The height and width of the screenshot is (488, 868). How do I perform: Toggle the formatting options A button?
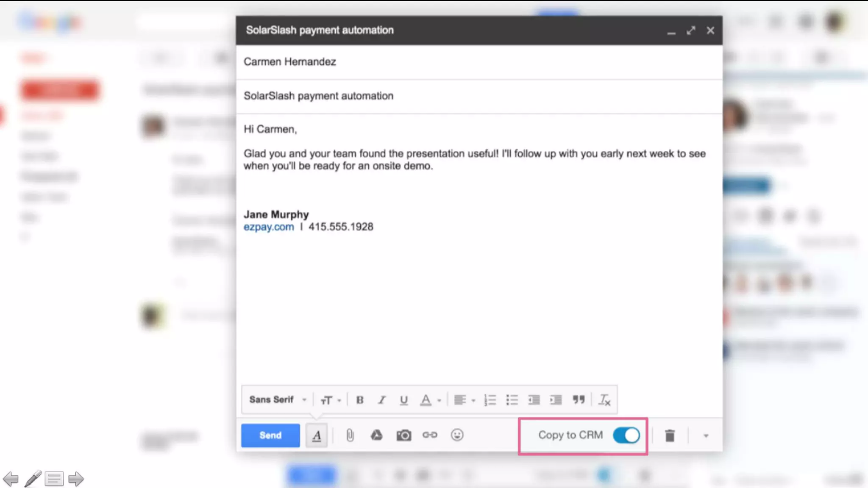click(317, 435)
